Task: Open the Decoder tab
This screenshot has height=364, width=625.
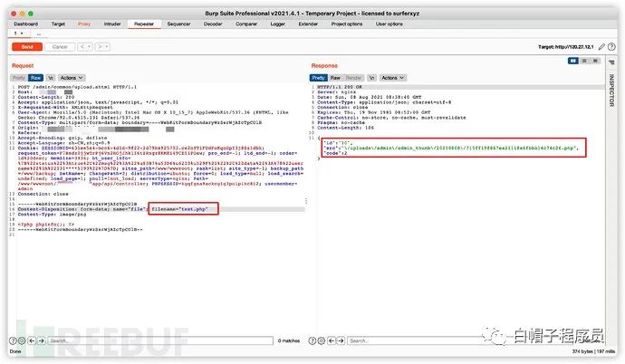Action: coord(213,24)
